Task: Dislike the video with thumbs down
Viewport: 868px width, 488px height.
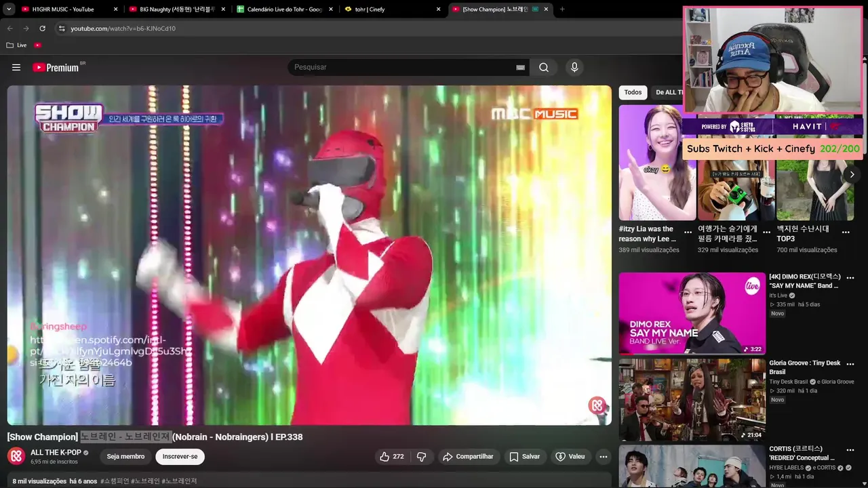Action: coord(421,456)
